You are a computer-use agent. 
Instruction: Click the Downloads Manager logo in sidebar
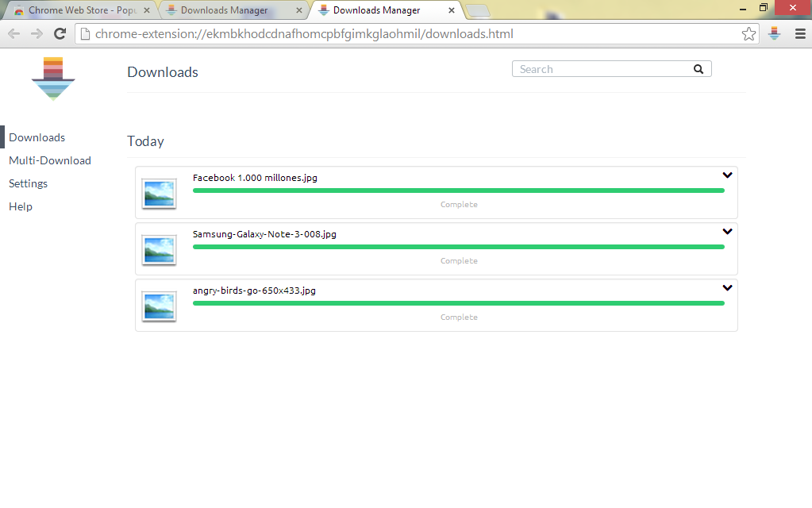(x=53, y=79)
